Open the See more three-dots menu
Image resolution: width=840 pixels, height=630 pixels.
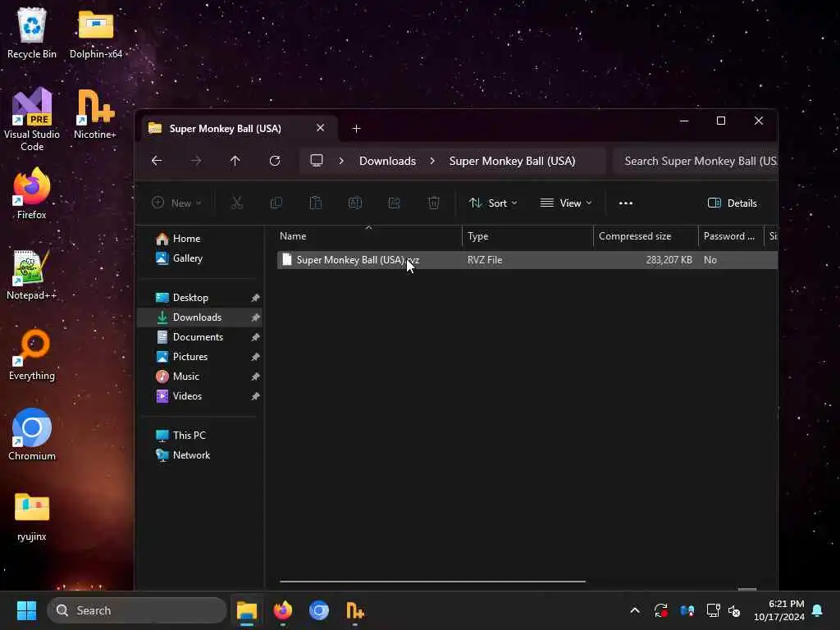pos(626,203)
